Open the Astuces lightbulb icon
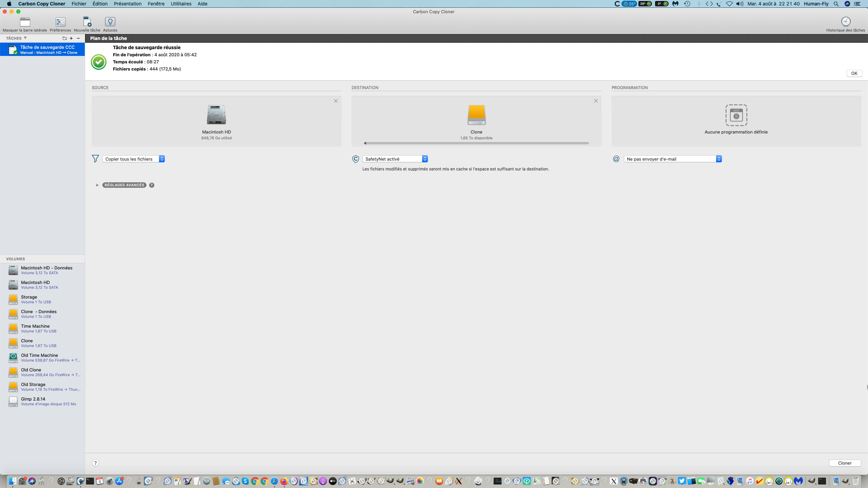Screen dimensions: 868x488 pos(110,22)
